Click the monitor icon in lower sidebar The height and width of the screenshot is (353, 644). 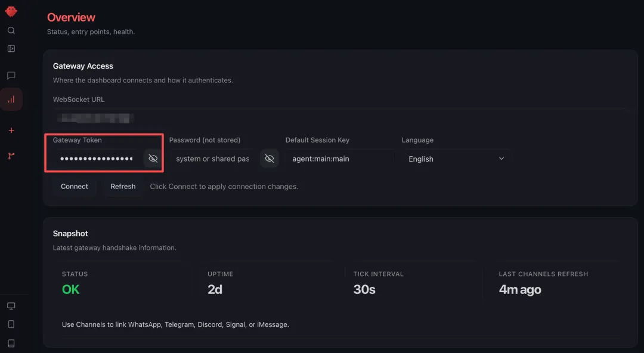click(11, 306)
